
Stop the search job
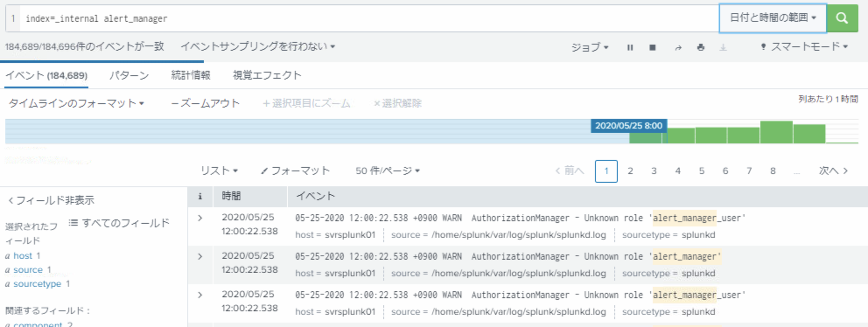coord(652,47)
